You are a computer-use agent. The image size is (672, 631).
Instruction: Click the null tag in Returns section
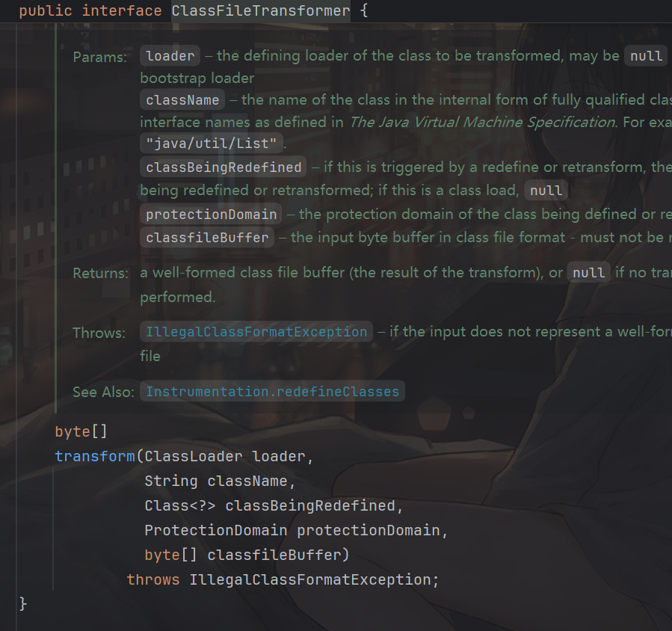tap(588, 273)
